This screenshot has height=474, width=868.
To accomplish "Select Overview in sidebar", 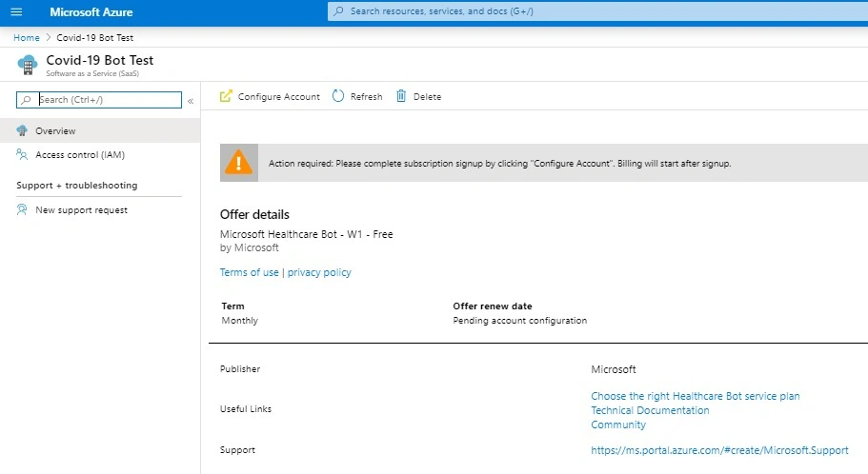I will [x=100, y=130].
